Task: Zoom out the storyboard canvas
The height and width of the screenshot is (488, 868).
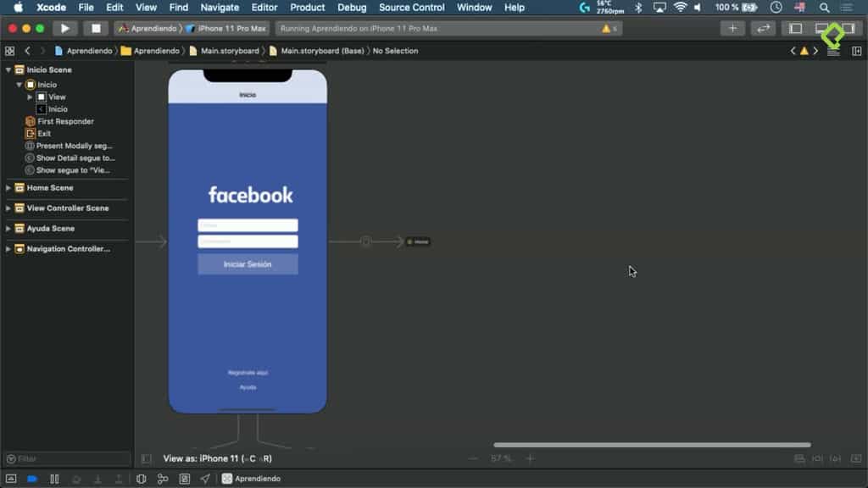Action: pyautogui.click(x=473, y=458)
